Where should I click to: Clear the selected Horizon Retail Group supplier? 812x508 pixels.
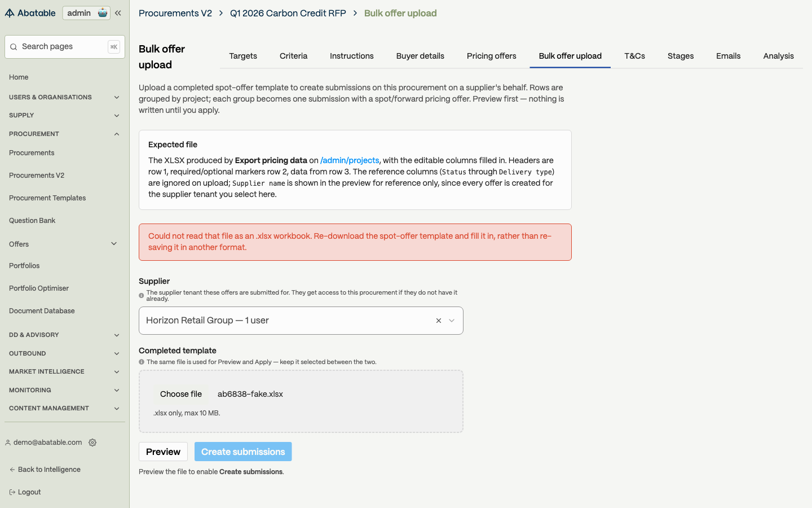pos(438,321)
